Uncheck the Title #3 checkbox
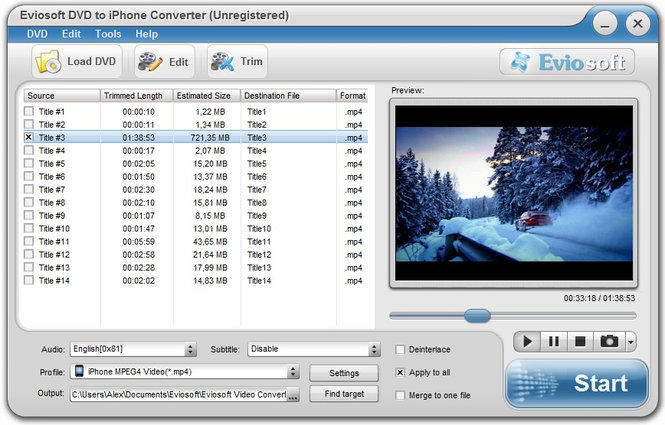 (29, 137)
